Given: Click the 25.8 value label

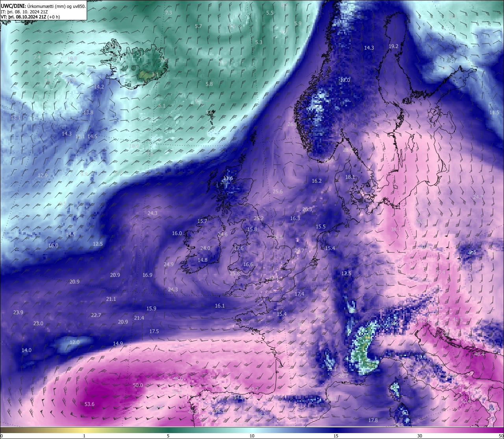Looking at the screenshot, I should tap(235, 273).
